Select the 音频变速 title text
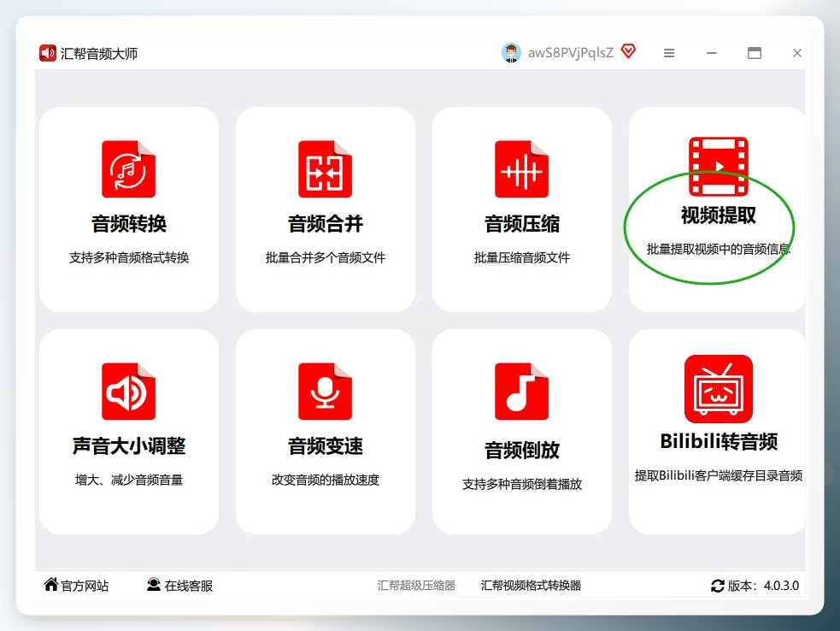 click(326, 446)
